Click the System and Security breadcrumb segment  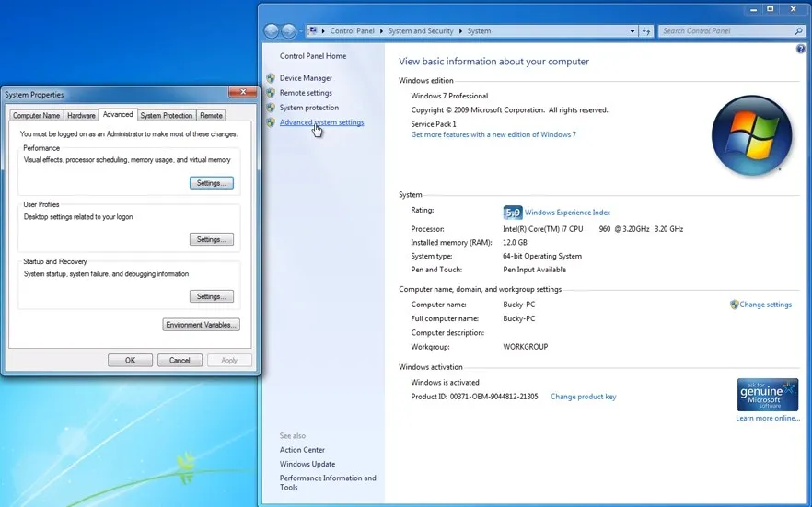(421, 31)
